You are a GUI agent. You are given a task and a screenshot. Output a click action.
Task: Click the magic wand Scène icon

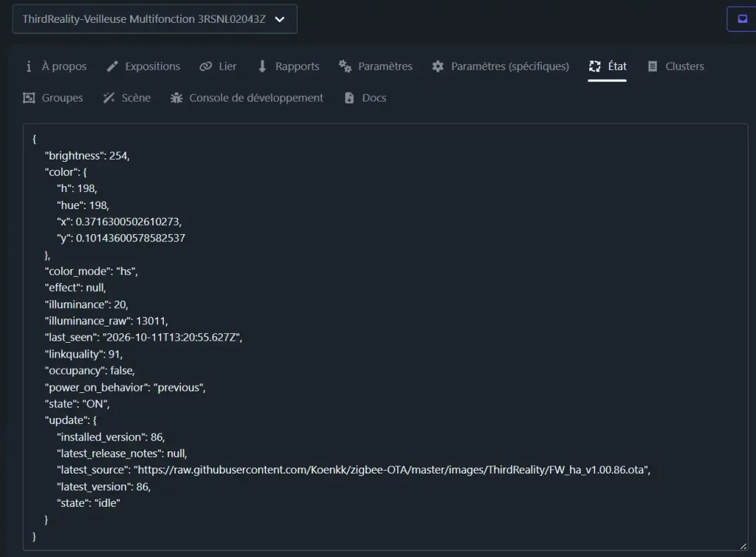(109, 98)
